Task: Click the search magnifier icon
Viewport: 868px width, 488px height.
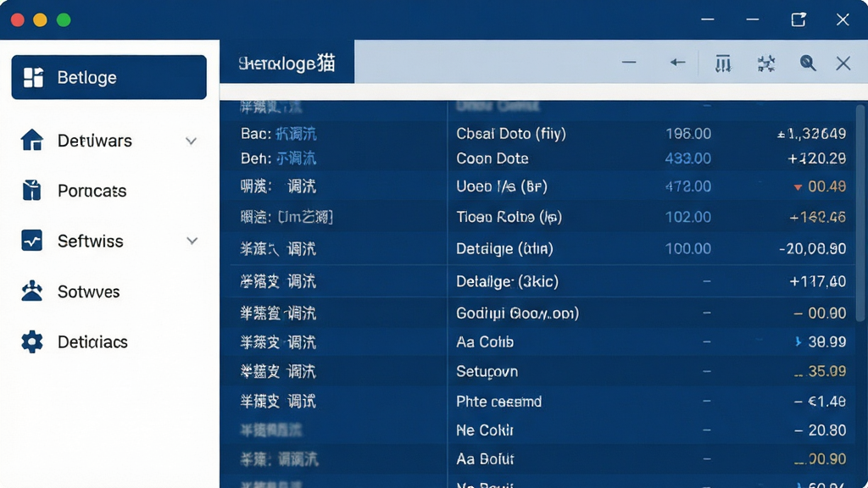Action: (x=808, y=63)
